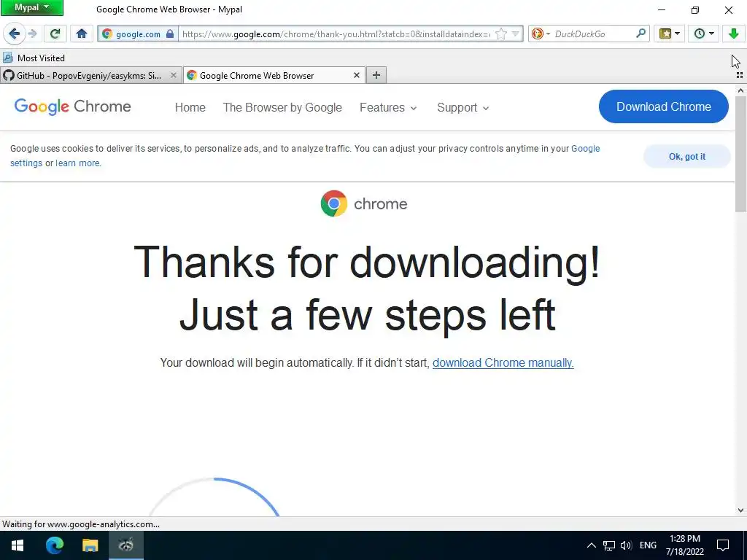Image resolution: width=747 pixels, height=560 pixels.
Task: Click into the URL address field
Action: pyautogui.click(x=336, y=34)
